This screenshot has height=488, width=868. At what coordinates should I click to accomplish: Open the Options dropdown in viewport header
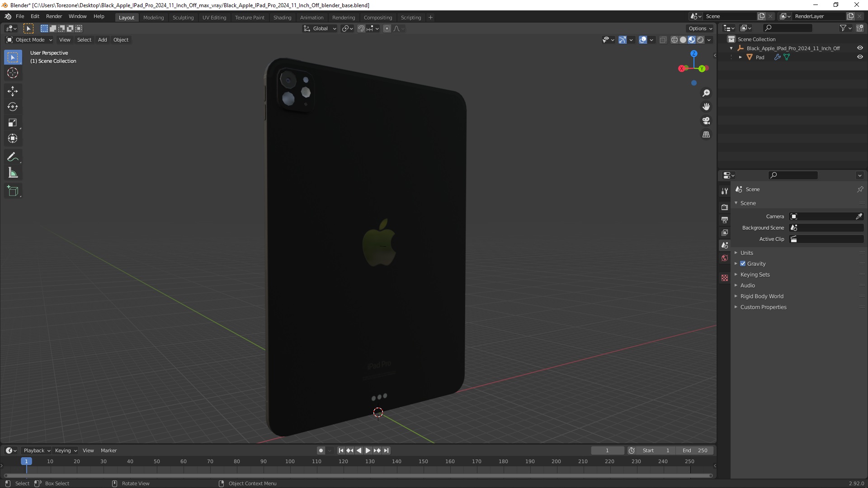700,28
